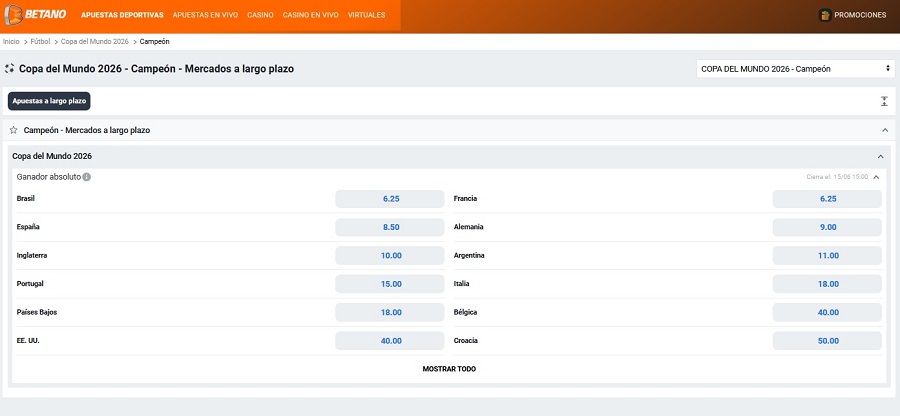Collapse the Campeón - Mercados a largo plazo section

[885, 130]
